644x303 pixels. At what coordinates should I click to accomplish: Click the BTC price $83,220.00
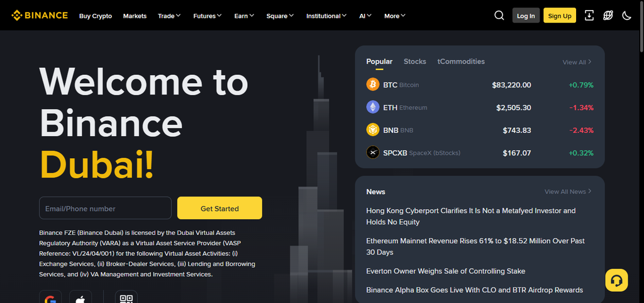coord(511,85)
